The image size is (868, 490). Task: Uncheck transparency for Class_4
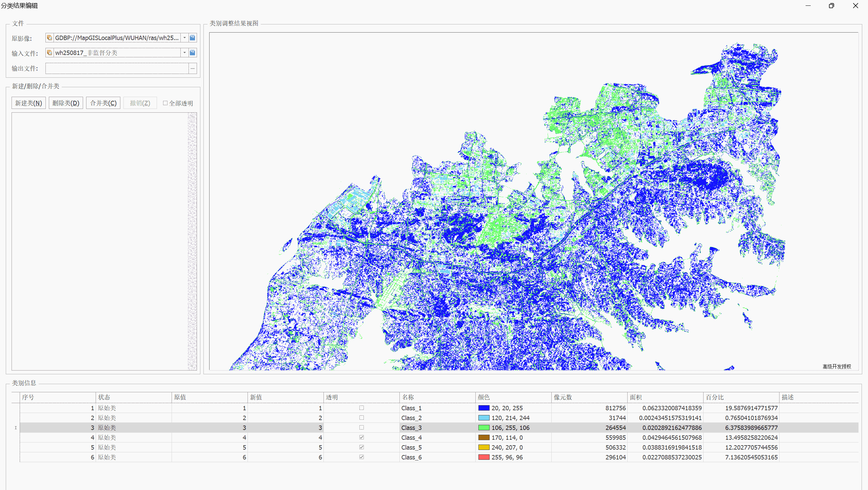[361, 437]
